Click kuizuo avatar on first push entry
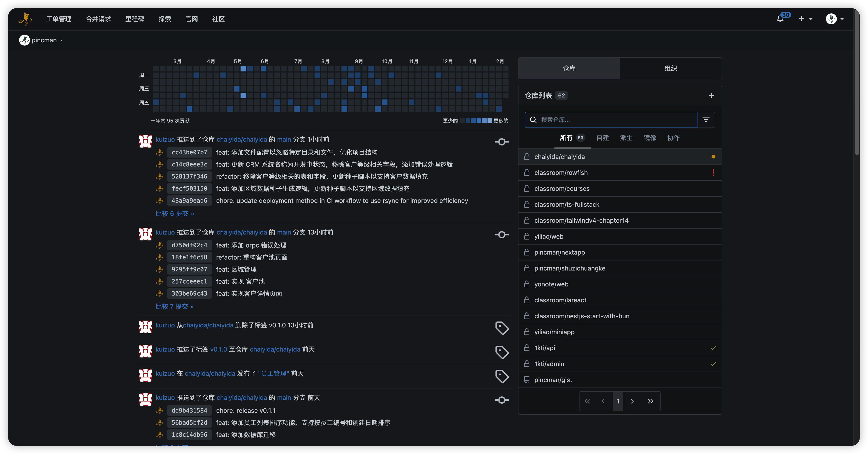The width and height of the screenshot is (868, 454). tap(146, 141)
